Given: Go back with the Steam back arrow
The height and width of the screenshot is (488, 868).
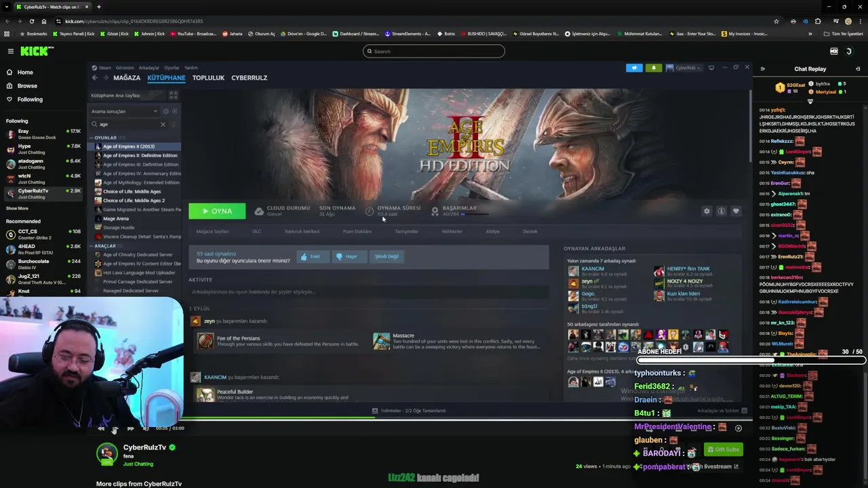Looking at the screenshot, I should click(95, 78).
